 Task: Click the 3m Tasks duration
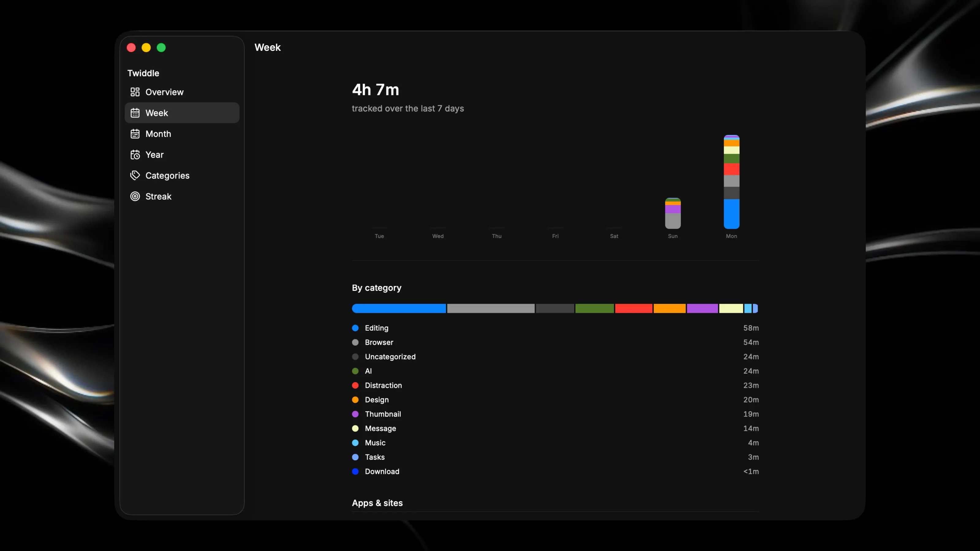[753, 457]
